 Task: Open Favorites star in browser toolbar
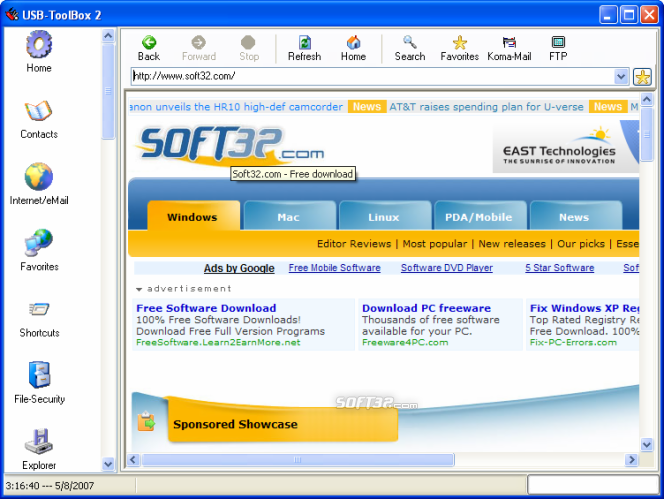click(x=459, y=48)
